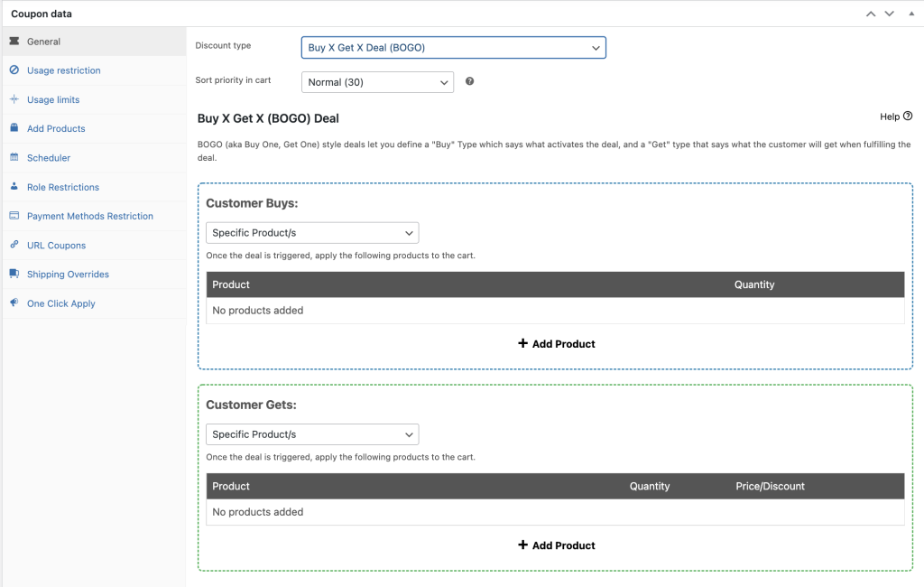Open the question mark tooltip beside Sort priority
This screenshot has width=924, height=587.
[467, 82]
